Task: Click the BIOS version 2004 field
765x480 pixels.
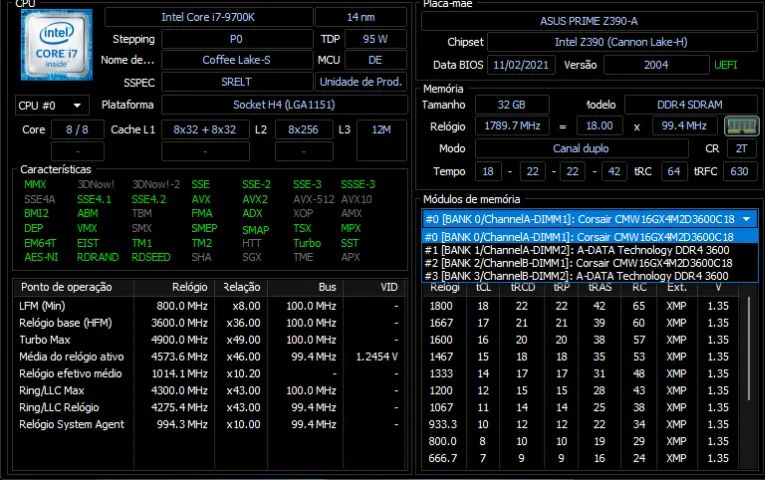Action: [x=656, y=65]
